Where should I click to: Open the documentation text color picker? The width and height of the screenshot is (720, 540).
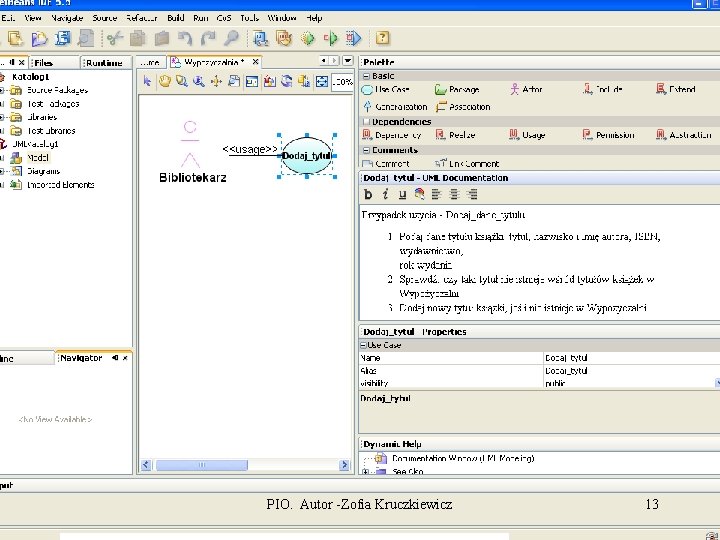coord(419,194)
